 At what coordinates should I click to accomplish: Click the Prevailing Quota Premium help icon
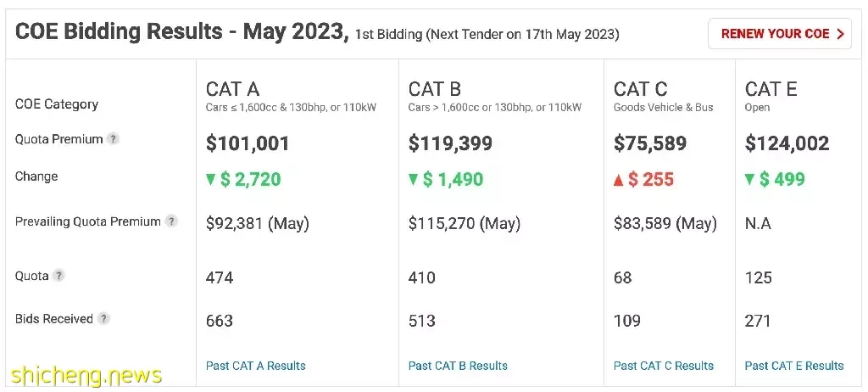171,221
